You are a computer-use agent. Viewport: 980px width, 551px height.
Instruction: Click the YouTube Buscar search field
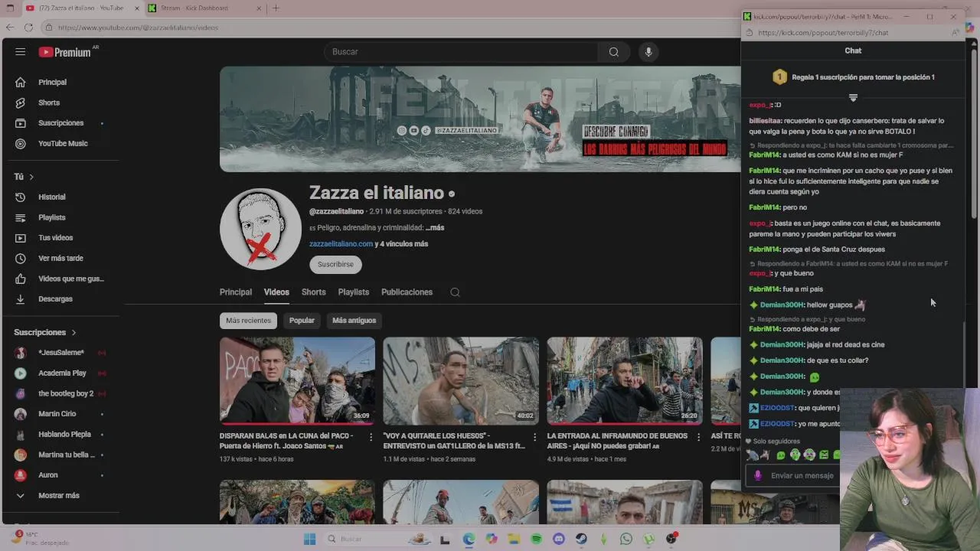(462, 52)
